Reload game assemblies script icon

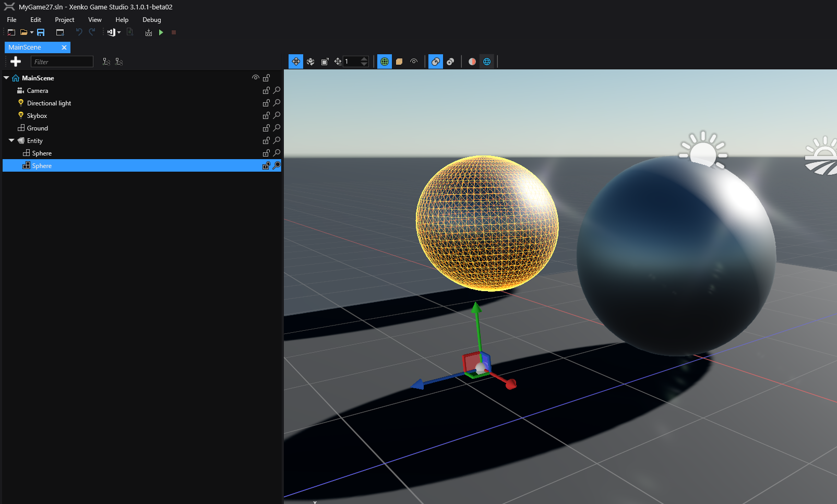pos(130,32)
